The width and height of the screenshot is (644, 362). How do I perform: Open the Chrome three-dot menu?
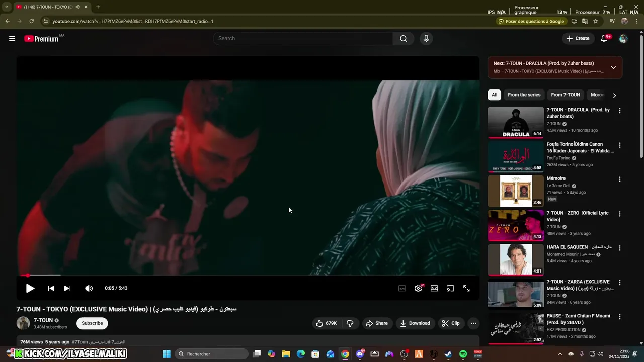(636, 21)
